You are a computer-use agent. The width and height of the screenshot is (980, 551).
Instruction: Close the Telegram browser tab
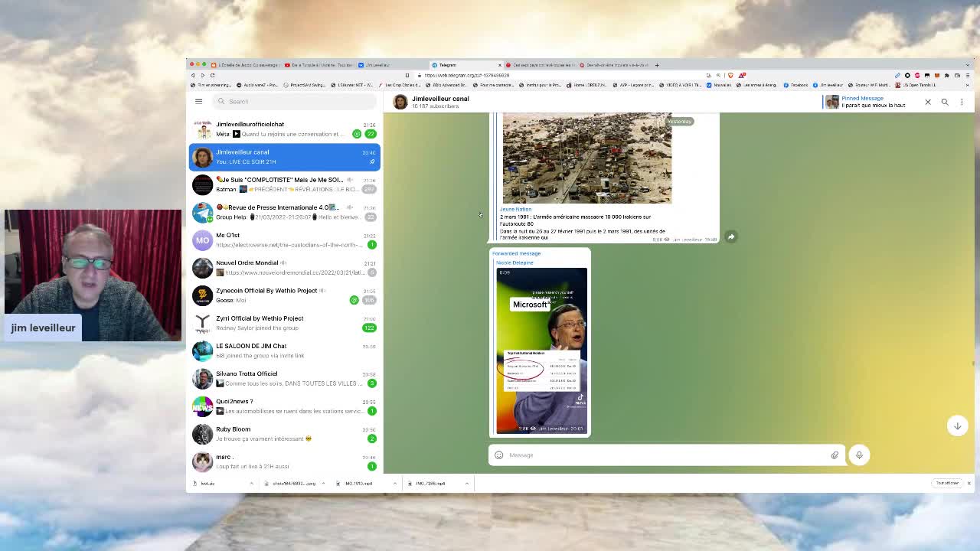coord(500,65)
